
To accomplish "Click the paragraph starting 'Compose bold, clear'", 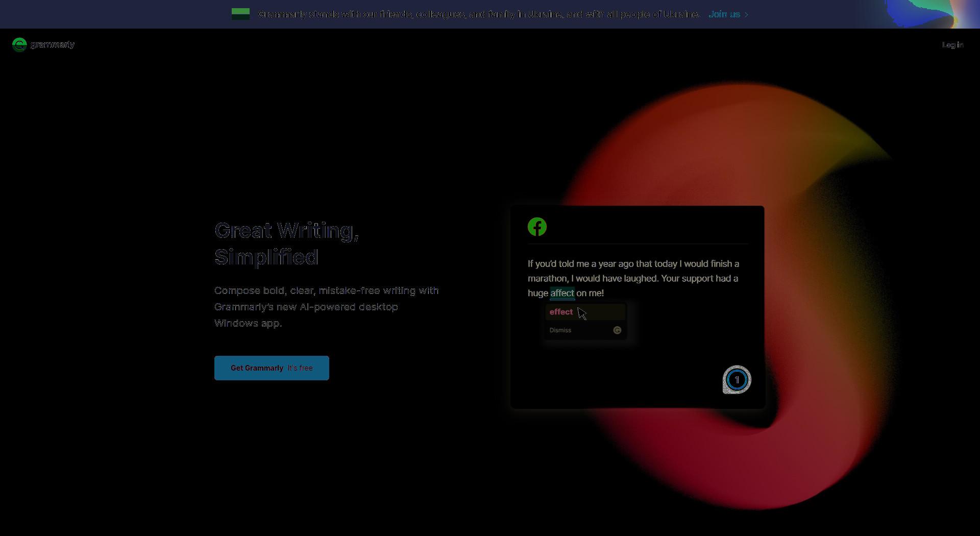I will pos(327,307).
